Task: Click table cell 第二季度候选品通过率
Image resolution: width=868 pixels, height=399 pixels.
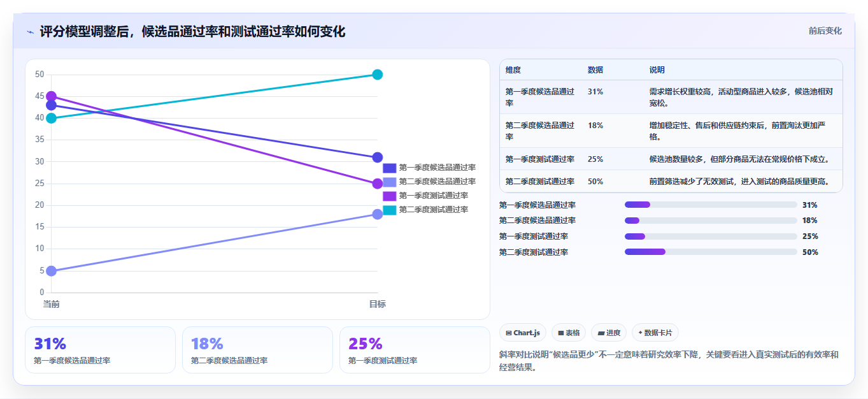Action: 540,131
